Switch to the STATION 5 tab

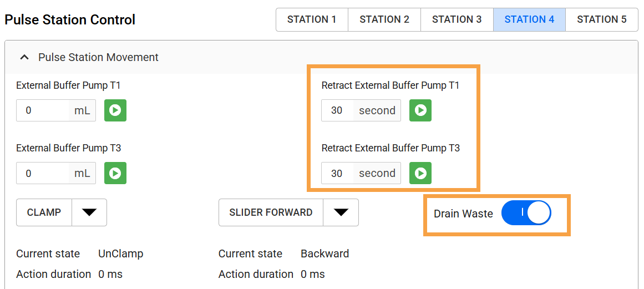[602, 19]
